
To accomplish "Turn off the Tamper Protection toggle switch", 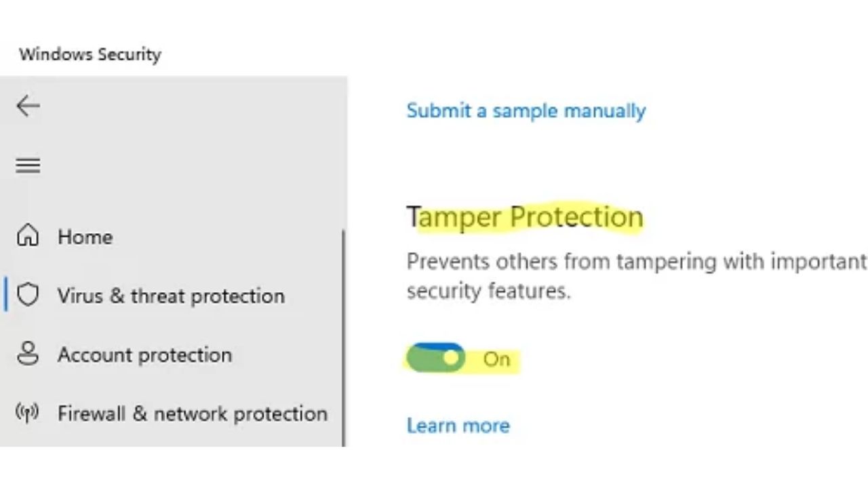I will click(x=435, y=358).
